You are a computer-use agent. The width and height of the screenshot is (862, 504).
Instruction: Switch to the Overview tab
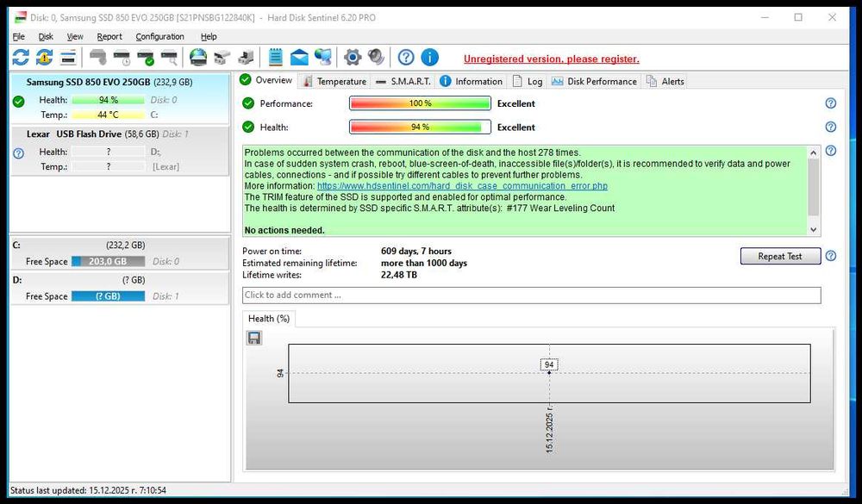266,80
